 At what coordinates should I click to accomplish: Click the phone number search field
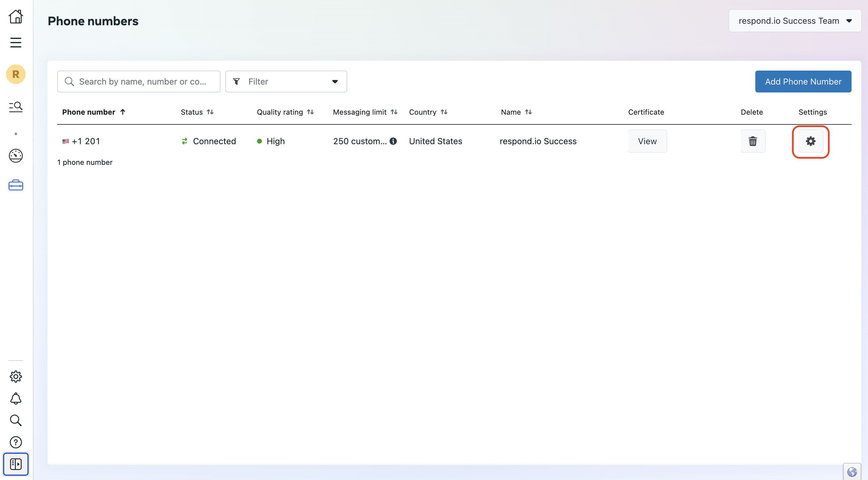click(x=142, y=82)
